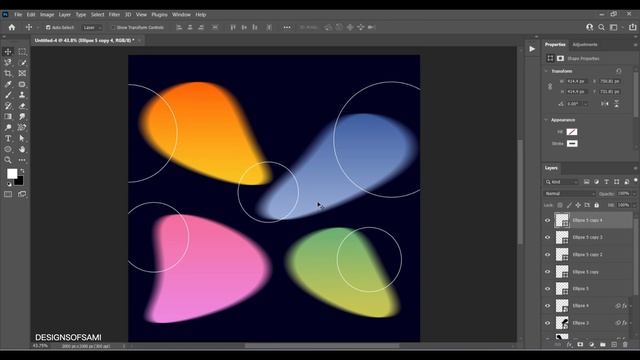Select the Zoom magnifier tool
This screenshot has width=640, height=360.
click(8, 160)
